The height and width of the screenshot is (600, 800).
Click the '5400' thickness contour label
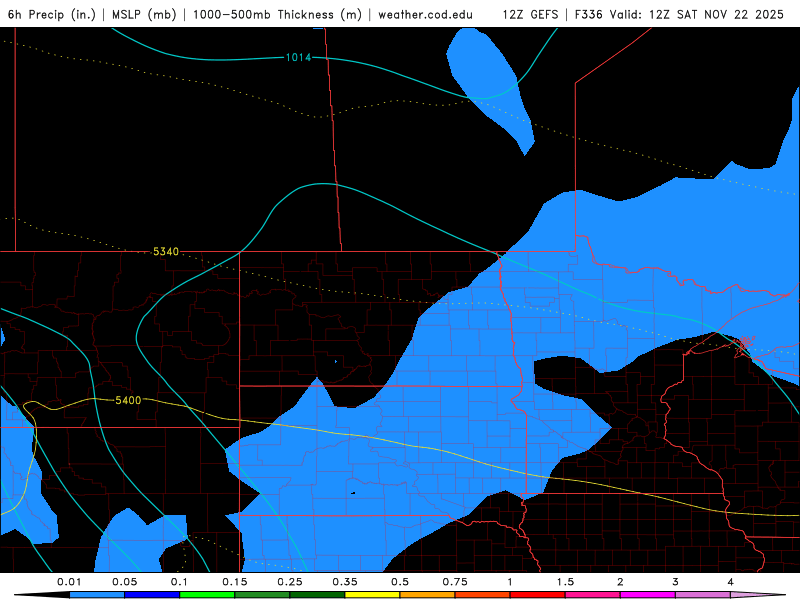pos(128,401)
